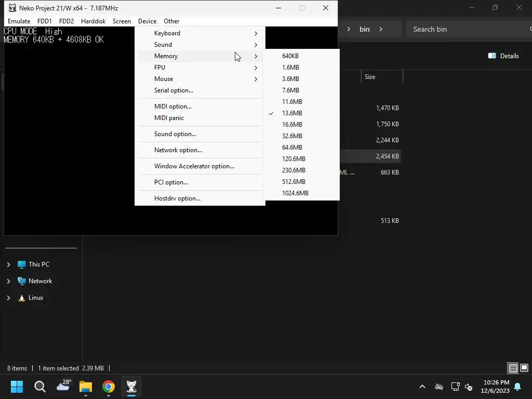Open PCI option dialog
The image size is (532, 399).
tap(200, 182)
